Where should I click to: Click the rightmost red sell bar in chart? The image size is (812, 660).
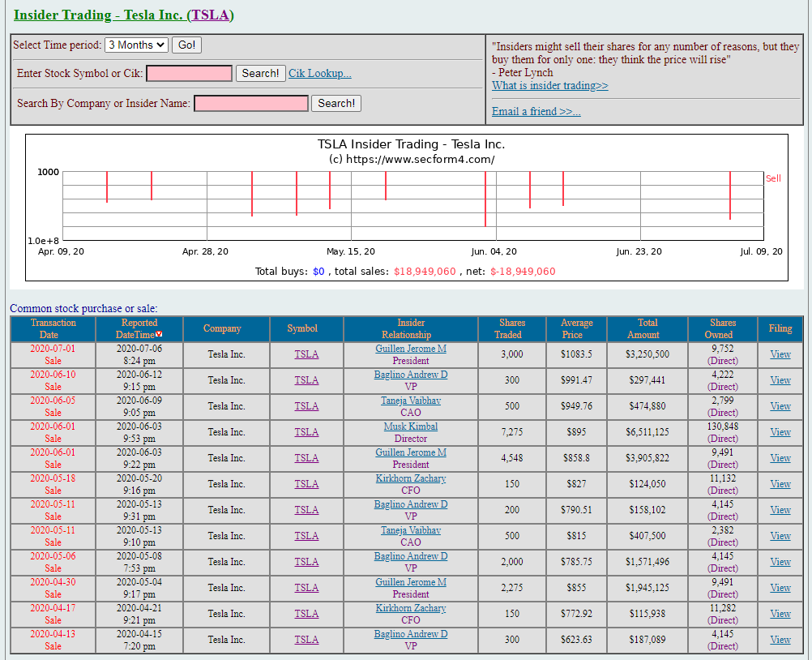729,195
